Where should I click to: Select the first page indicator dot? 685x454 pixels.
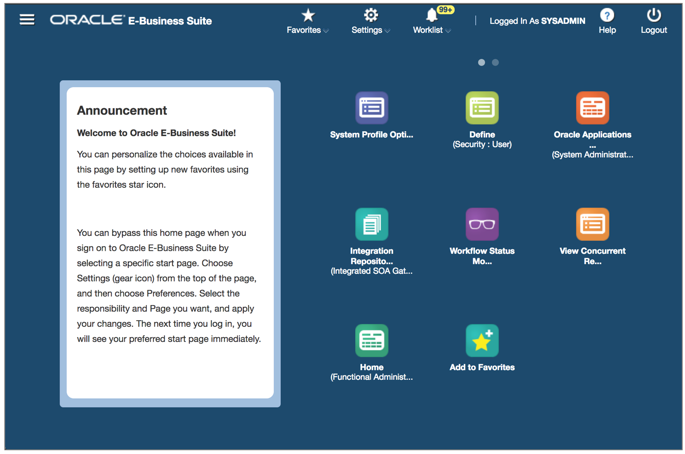(x=481, y=62)
